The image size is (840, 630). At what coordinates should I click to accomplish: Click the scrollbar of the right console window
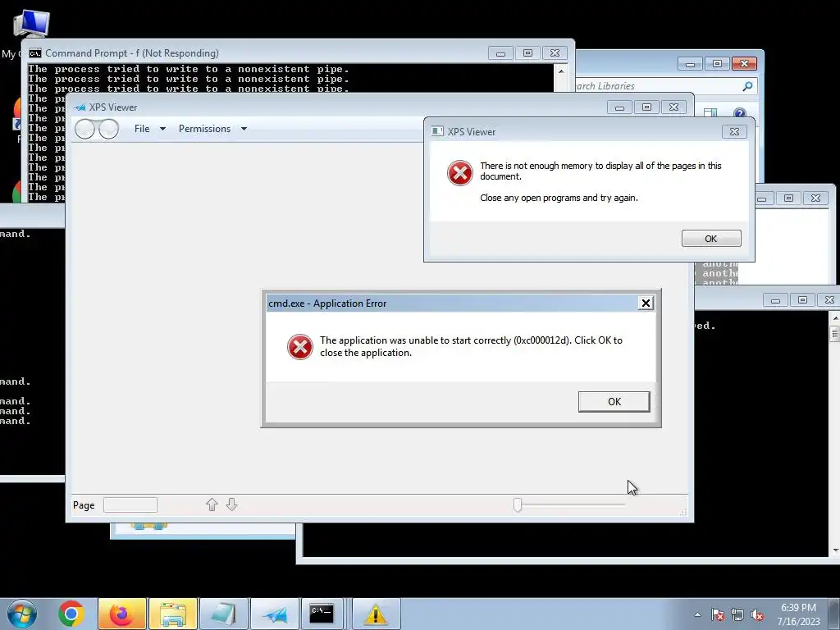pos(834,433)
